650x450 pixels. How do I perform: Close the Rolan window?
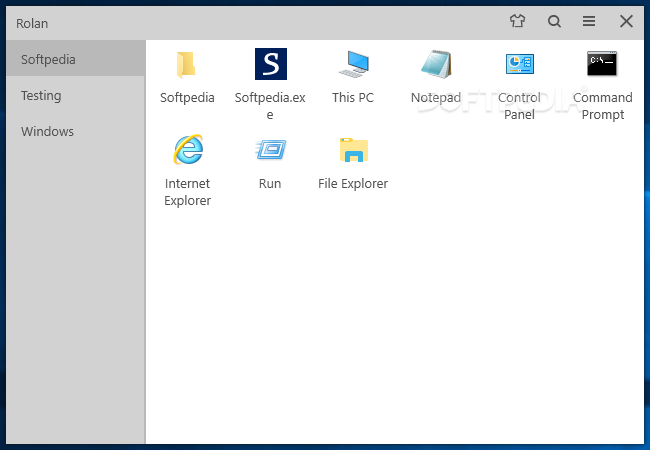pyautogui.click(x=626, y=21)
